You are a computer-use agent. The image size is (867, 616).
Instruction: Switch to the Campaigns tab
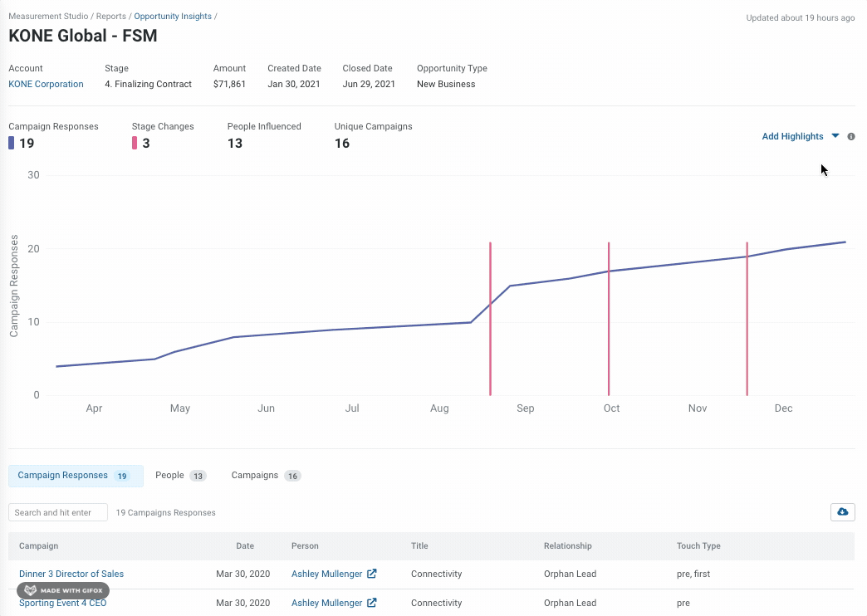coord(266,476)
